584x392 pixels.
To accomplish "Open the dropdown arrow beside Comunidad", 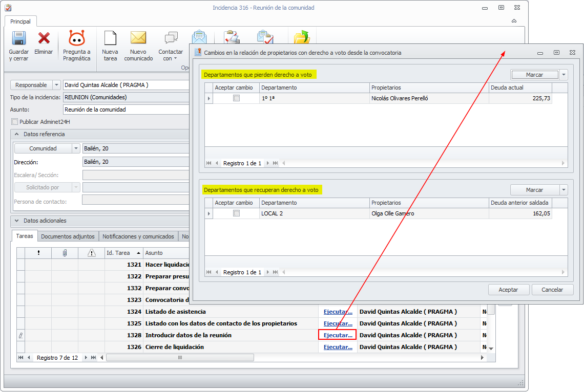I will (x=76, y=148).
